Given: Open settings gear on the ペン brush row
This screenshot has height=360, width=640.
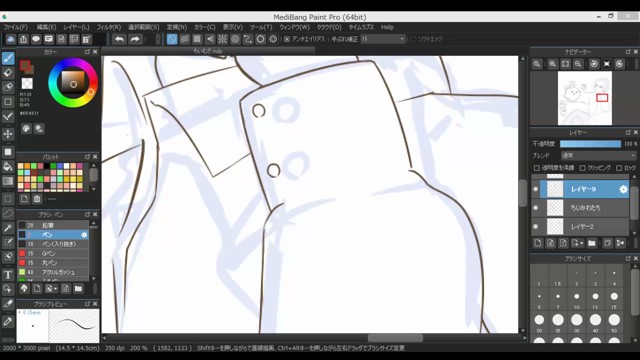Looking at the screenshot, I should point(84,235).
